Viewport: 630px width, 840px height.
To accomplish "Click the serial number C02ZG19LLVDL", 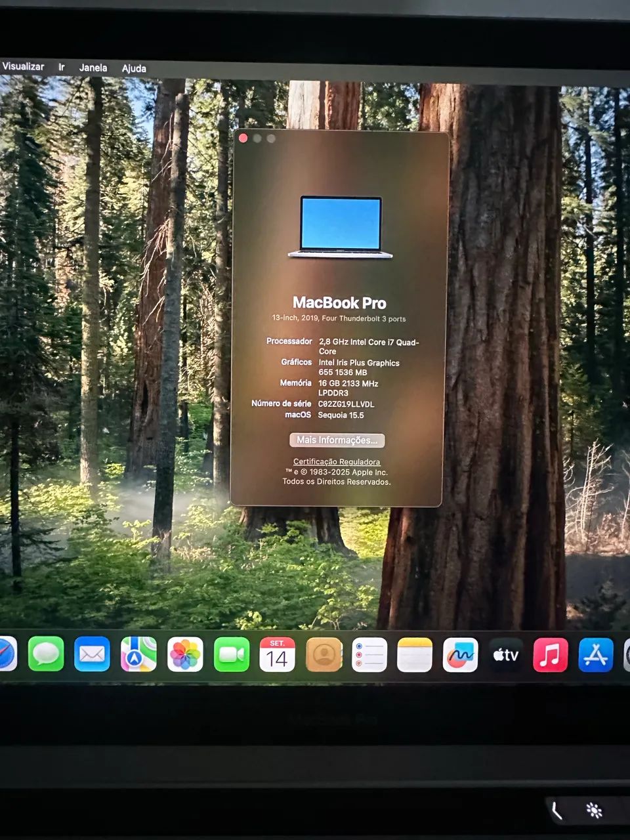I will 346,404.
